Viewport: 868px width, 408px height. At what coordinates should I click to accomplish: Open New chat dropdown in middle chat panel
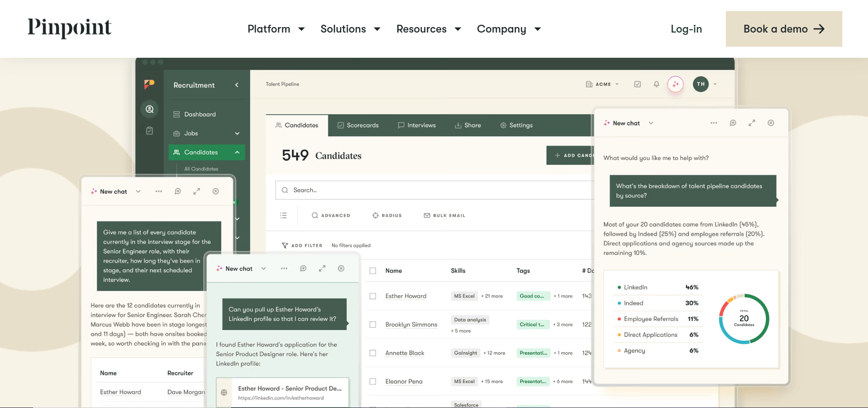[264, 269]
